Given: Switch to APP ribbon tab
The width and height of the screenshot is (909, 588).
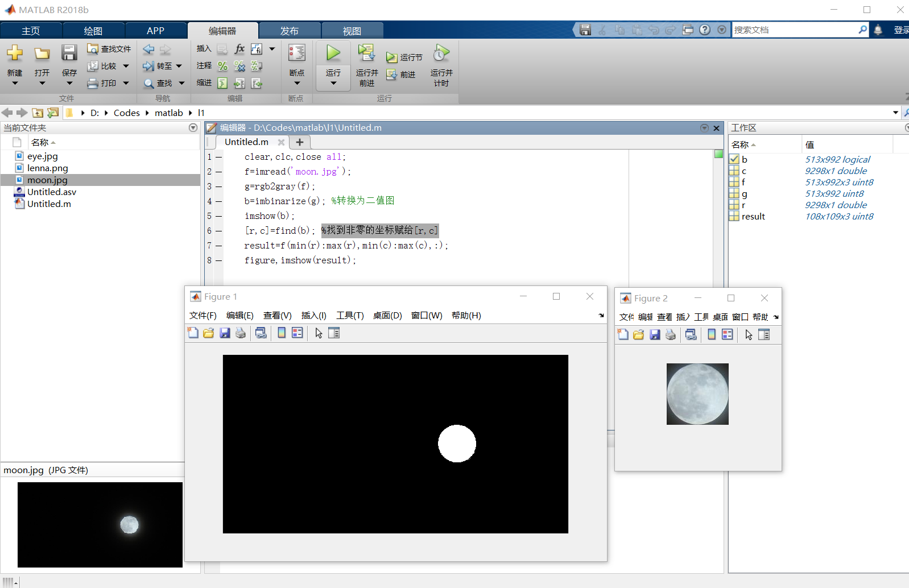Looking at the screenshot, I should (x=155, y=31).
